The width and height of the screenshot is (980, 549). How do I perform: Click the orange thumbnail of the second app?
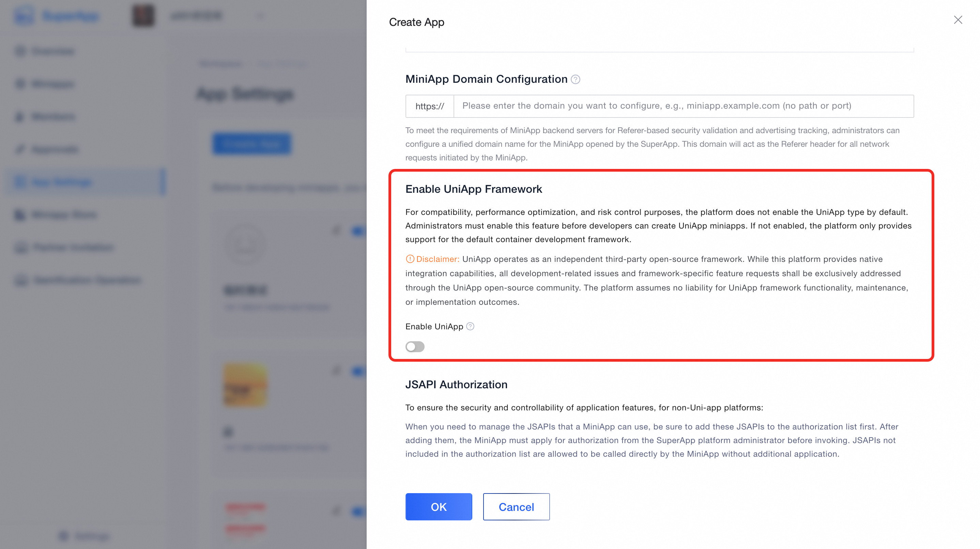(245, 385)
